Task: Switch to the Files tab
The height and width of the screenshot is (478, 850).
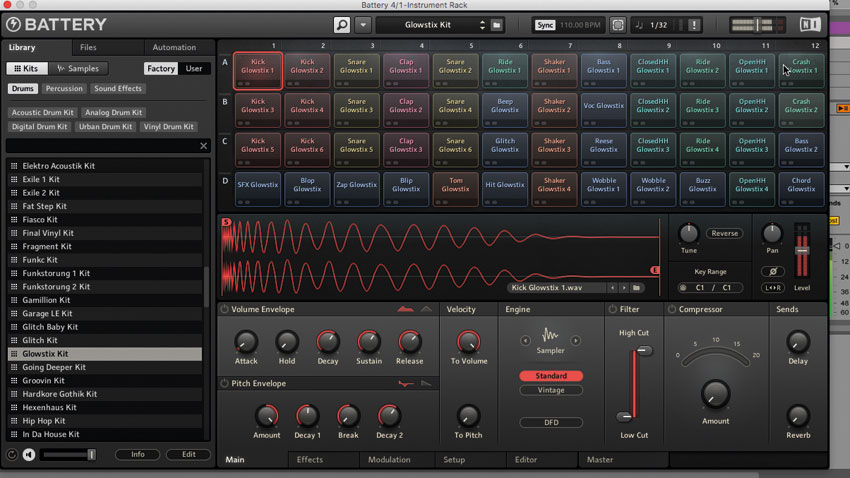Action: pyautogui.click(x=88, y=47)
